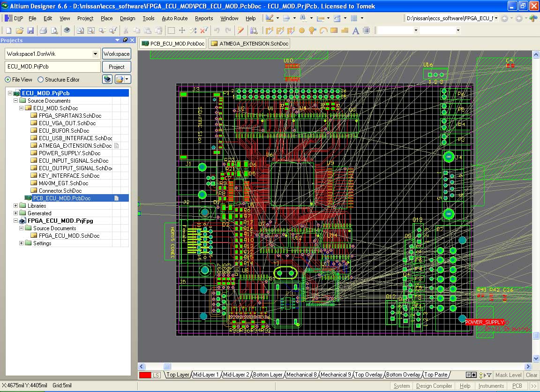Click the Open document folder icon
The image size is (540, 392).
(19, 30)
